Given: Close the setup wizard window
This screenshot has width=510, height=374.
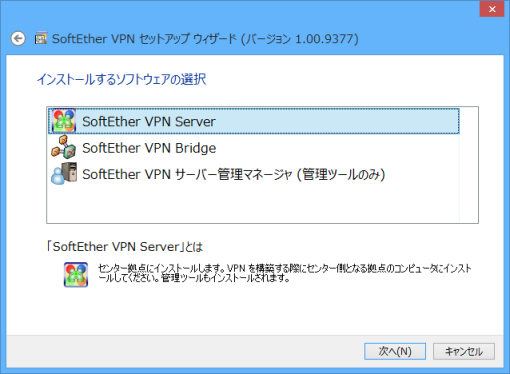Looking at the screenshot, I should pos(492,9).
